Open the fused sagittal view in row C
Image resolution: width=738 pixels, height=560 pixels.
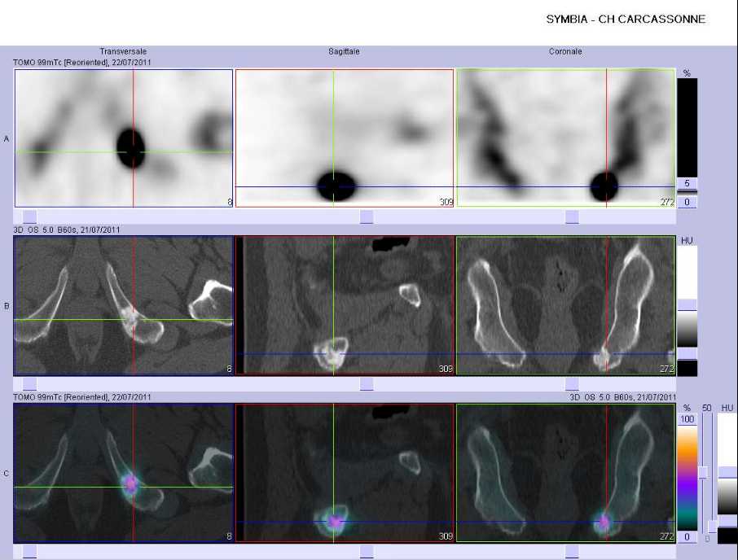point(345,473)
